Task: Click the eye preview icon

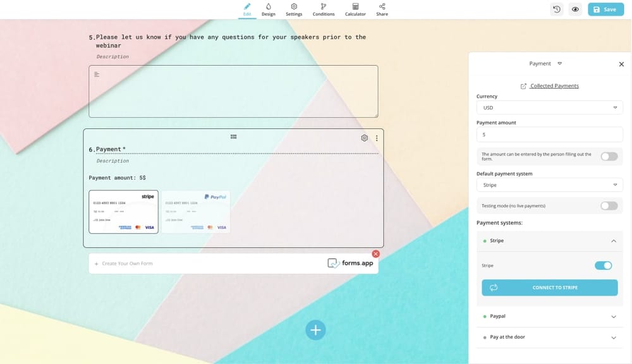Action: (x=575, y=9)
